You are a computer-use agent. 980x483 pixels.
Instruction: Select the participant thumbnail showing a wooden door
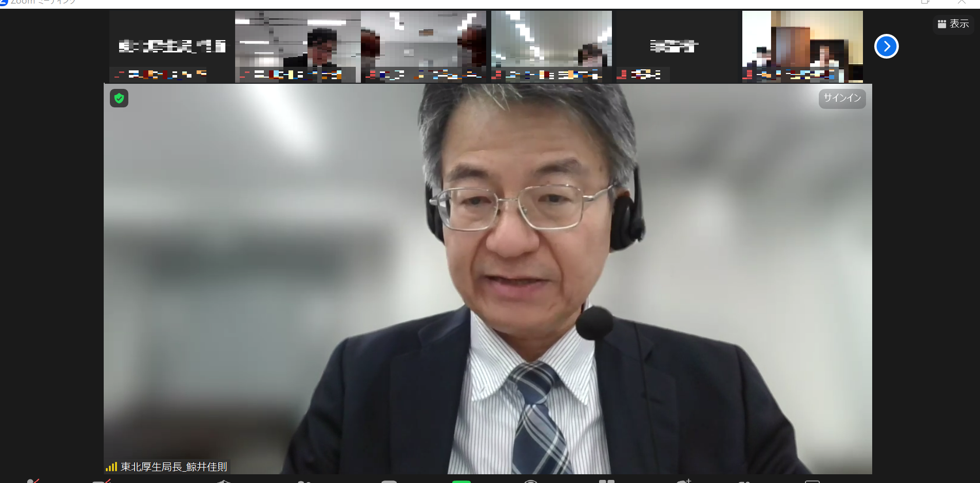pos(802,46)
